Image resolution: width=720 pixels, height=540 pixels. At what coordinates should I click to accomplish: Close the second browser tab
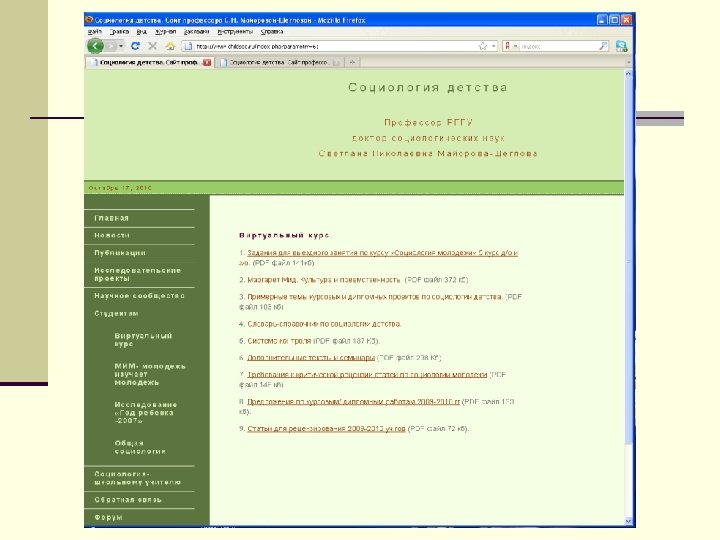337,62
